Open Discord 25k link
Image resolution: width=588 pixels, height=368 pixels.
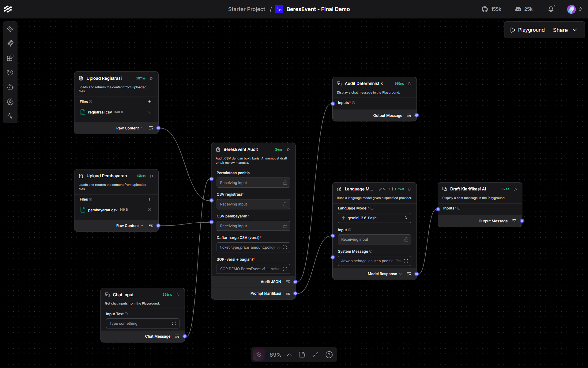pos(524,9)
